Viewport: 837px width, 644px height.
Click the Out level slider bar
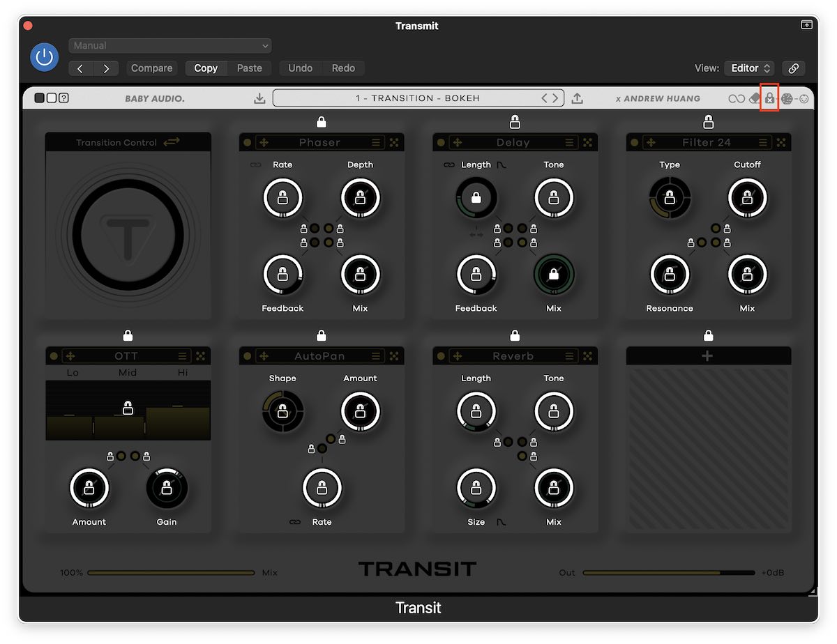669,573
